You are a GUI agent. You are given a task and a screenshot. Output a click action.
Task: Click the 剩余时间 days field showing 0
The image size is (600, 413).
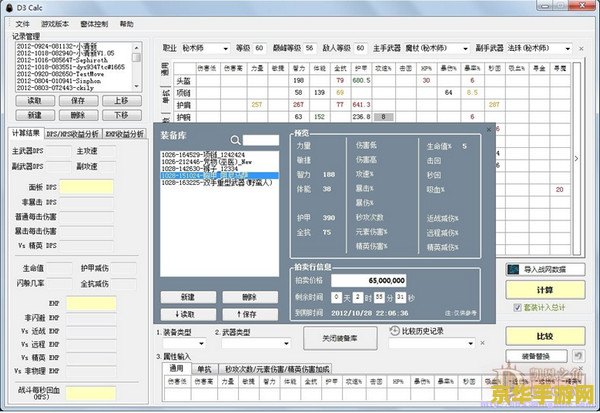[x=336, y=297]
